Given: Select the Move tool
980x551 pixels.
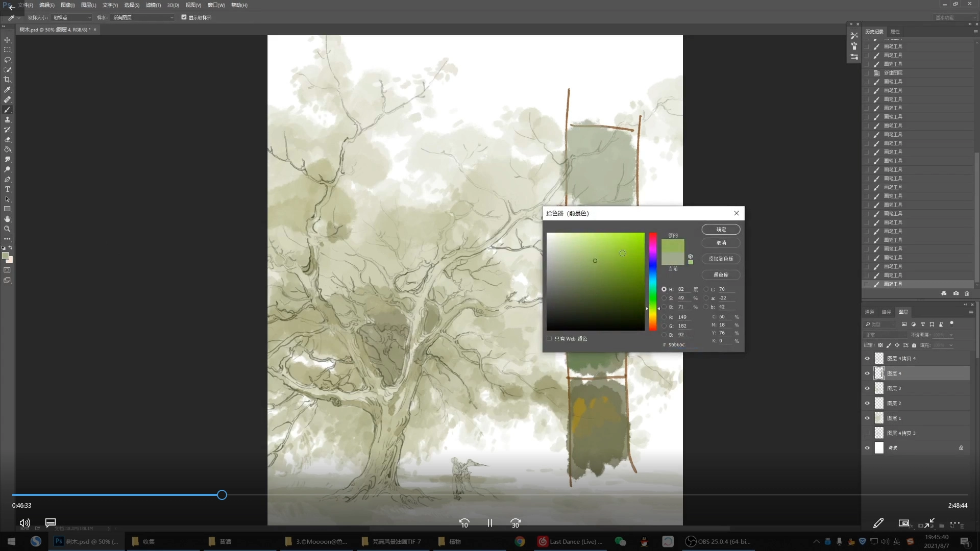Looking at the screenshot, I should click(7, 40).
